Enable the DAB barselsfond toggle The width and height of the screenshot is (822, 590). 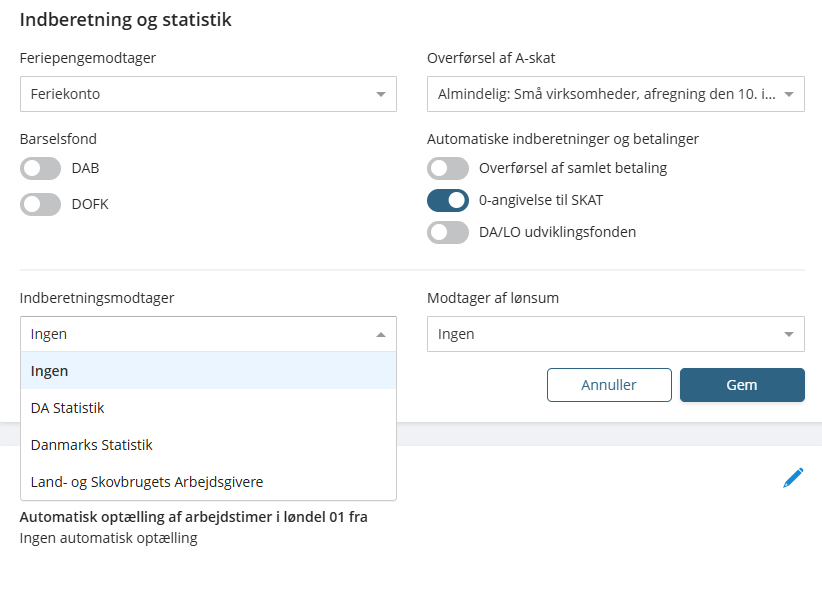(41, 168)
